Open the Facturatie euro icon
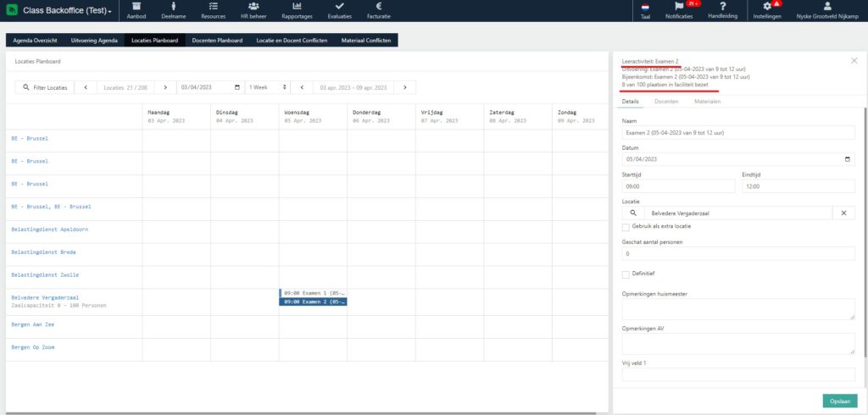The height and width of the screenshot is (415, 868). [379, 7]
